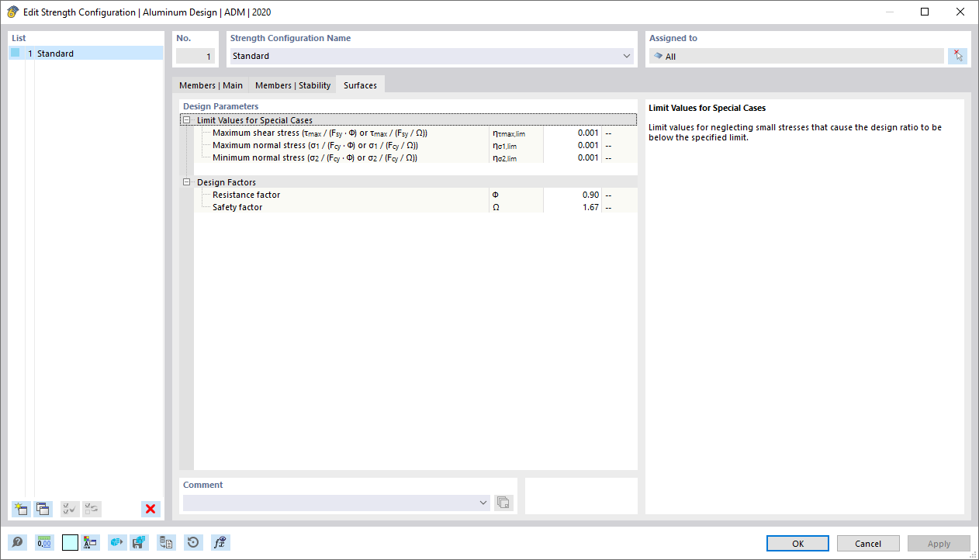
Task: Switch to the Members | Main tab
Action: (211, 85)
